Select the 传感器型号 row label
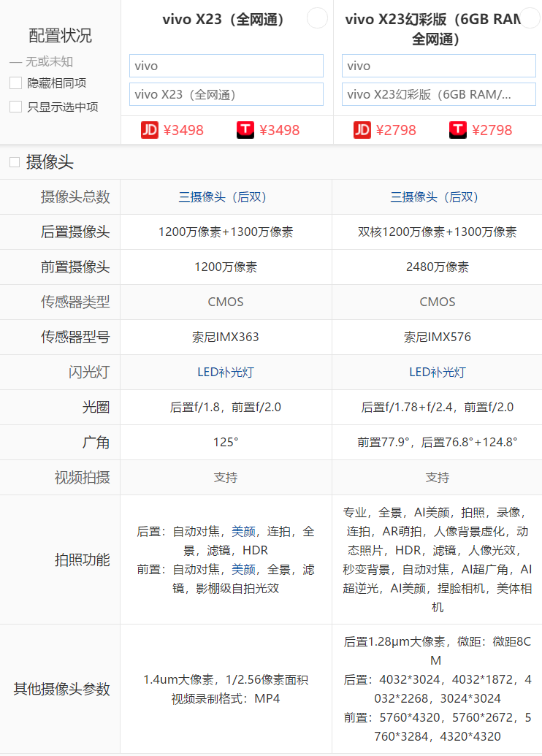The width and height of the screenshot is (542, 756). click(x=75, y=337)
